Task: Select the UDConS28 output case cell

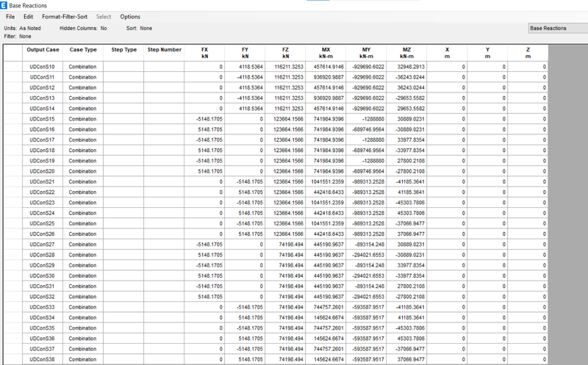Action: coord(43,255)
